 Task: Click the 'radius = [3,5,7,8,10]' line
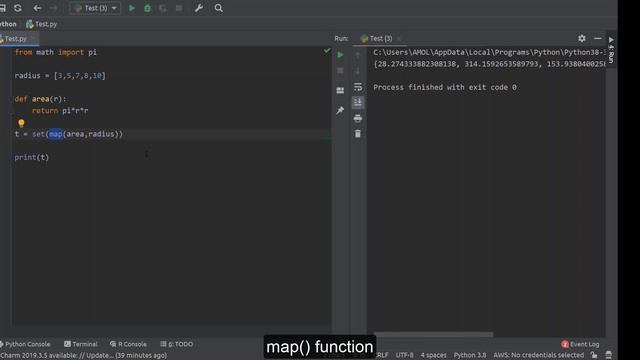[60, 76]
